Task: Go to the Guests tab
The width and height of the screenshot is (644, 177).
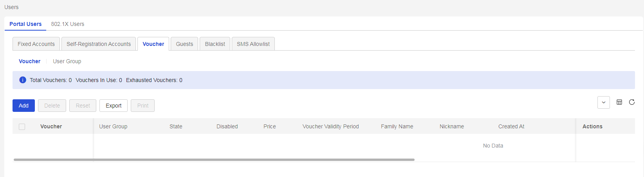Action: [184, 44]
